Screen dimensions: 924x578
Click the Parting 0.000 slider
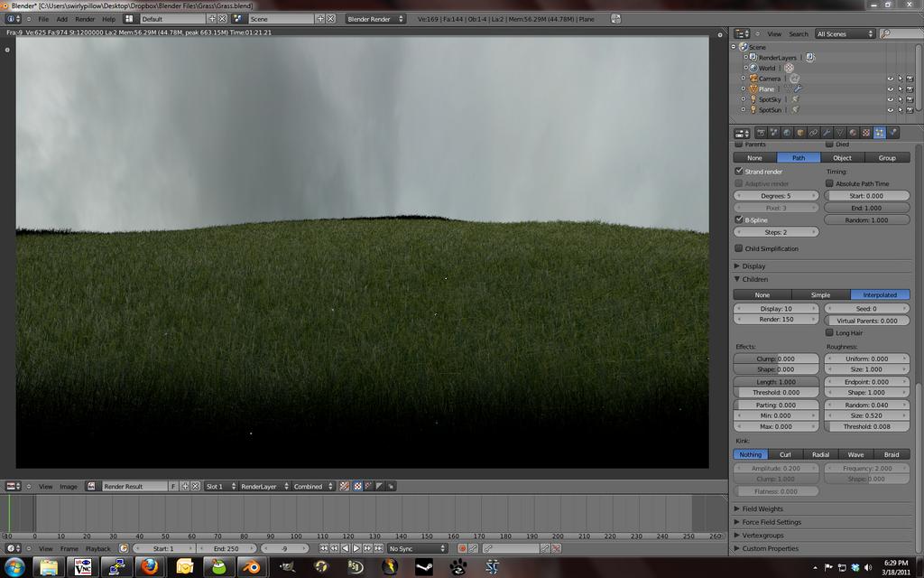776,406
